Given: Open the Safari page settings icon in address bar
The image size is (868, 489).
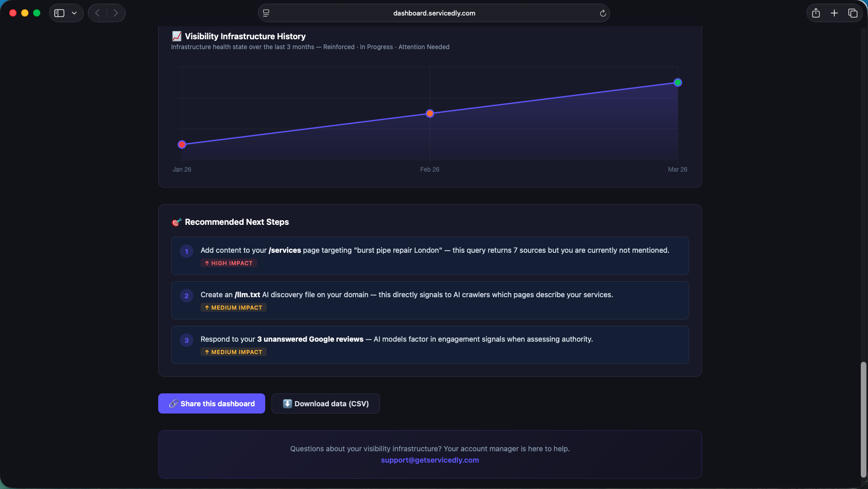Looking at the screenshot, I should (x=266, y=13).
